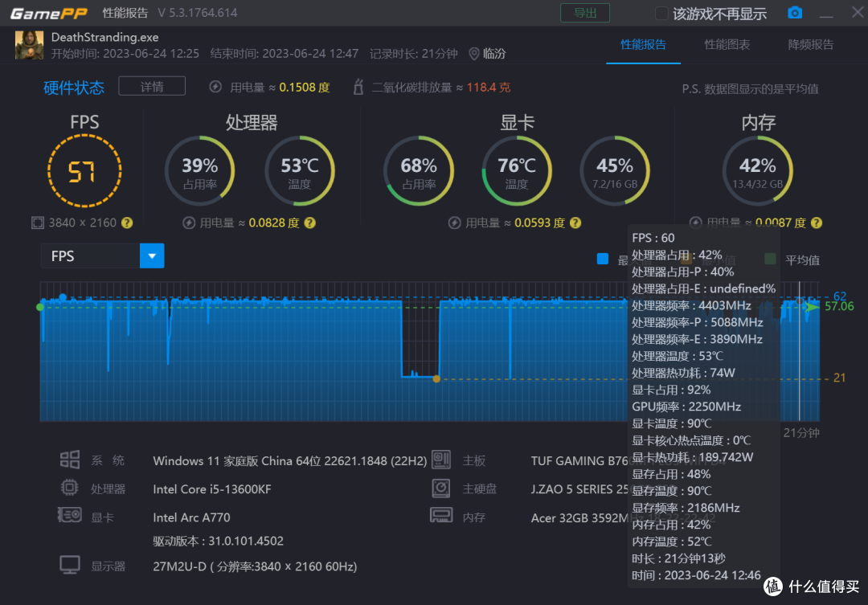Click tooltip line GPU频率 : 2250MHz

[x=686, y=407]
